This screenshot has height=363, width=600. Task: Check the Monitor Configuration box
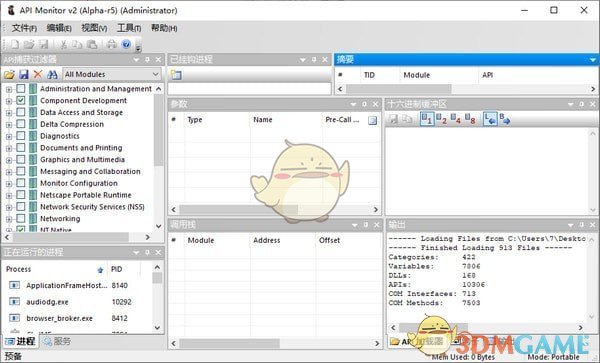click(x=21, y=183)
